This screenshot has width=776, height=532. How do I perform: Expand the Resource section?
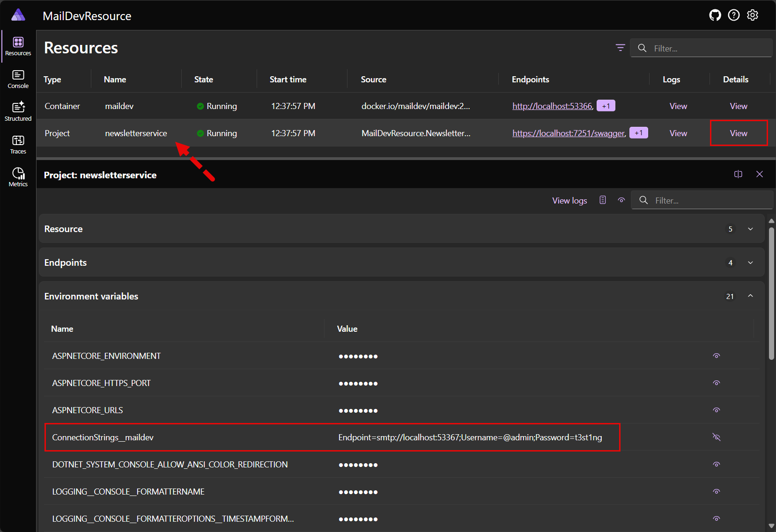coord(750,229)
